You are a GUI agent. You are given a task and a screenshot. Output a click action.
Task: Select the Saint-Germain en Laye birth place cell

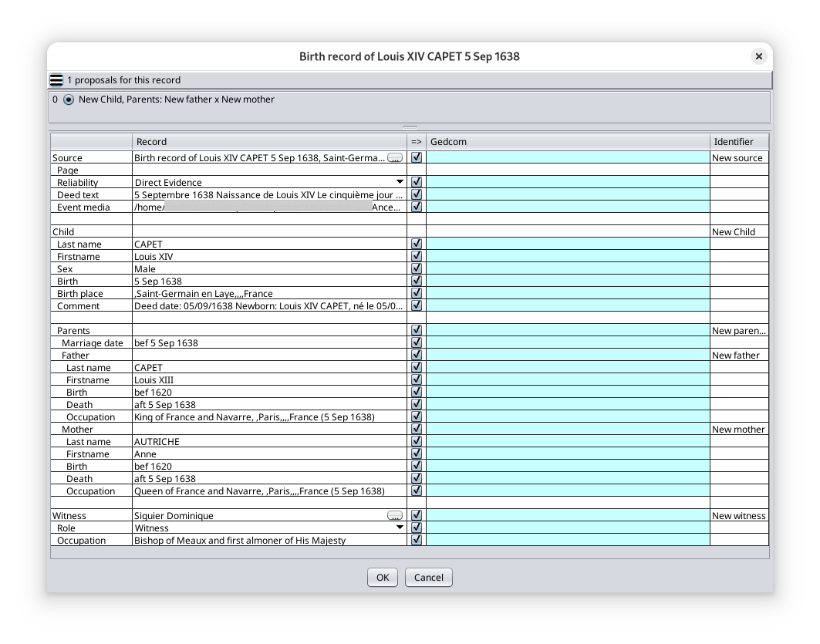[x=269, y=294]
